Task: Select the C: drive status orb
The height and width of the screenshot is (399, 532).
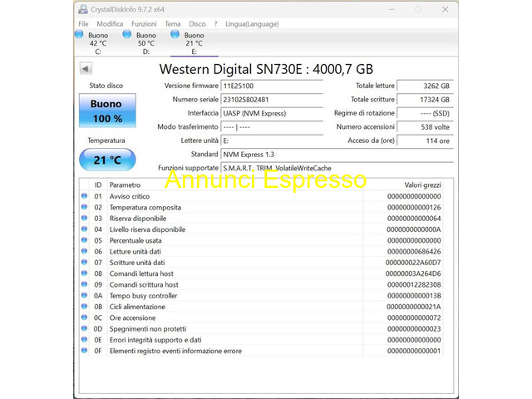Action: point(79,34)
